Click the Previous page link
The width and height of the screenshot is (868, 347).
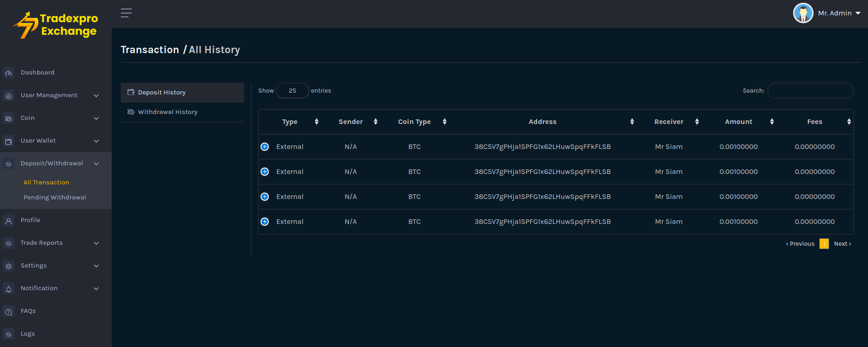(x=800, y=244)
